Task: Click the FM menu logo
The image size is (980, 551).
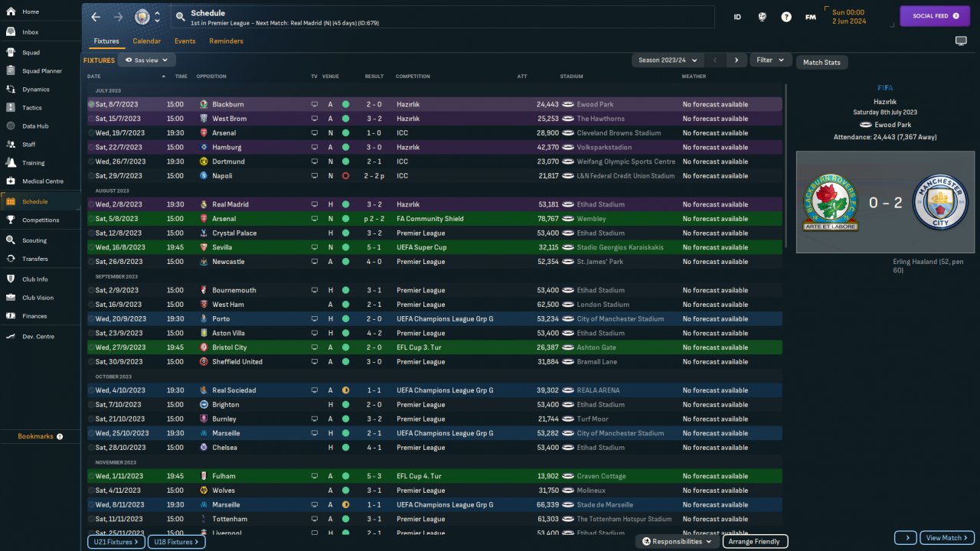Action: (810, 17)
